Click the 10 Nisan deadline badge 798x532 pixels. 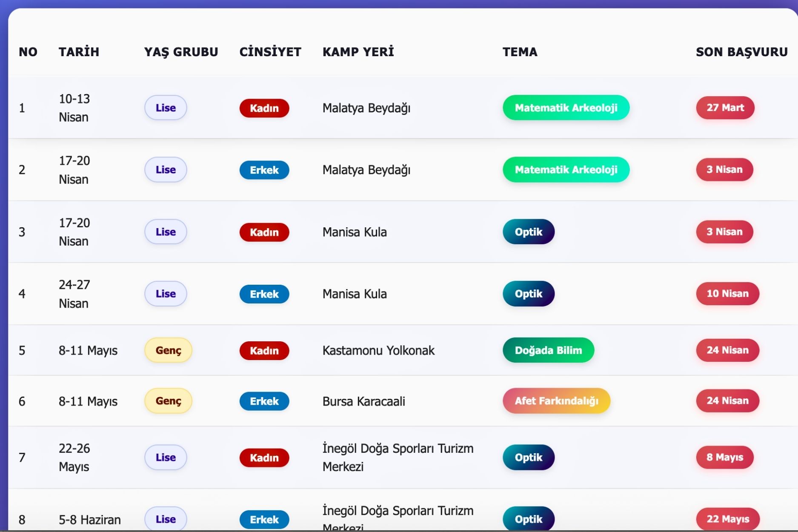pyautogui.click(x=727, y=294)
